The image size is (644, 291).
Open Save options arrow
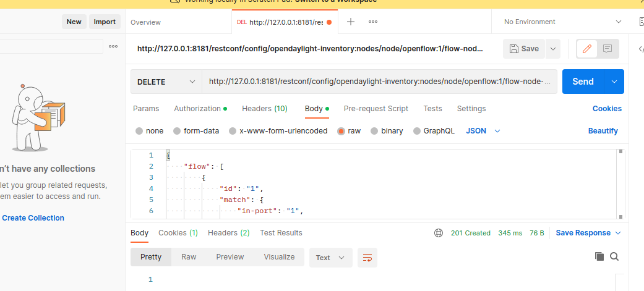coord(553,49)
